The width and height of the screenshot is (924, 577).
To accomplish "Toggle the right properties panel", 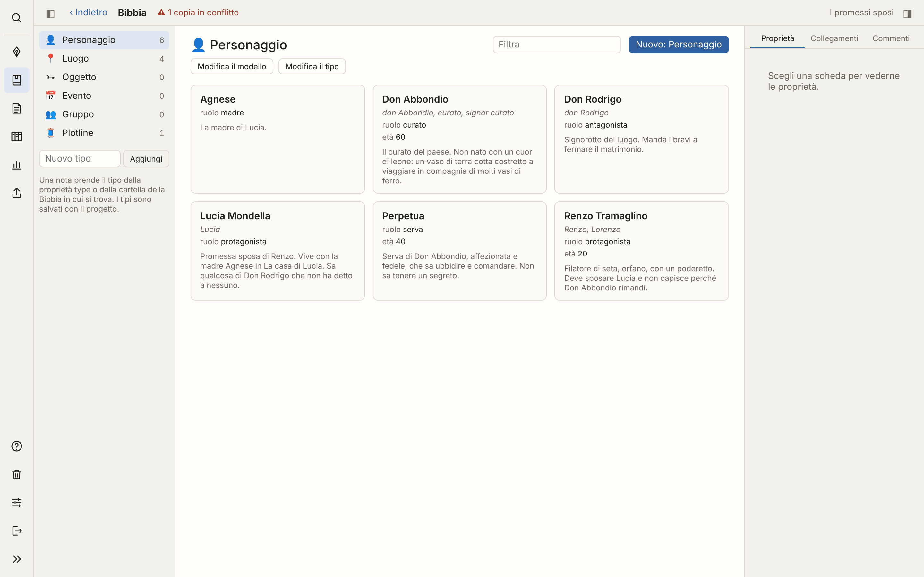I will [x=908, y=14].
